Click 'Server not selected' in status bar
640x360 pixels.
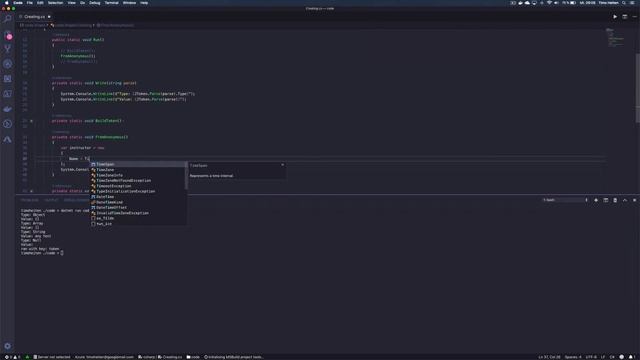click(51, 357)
